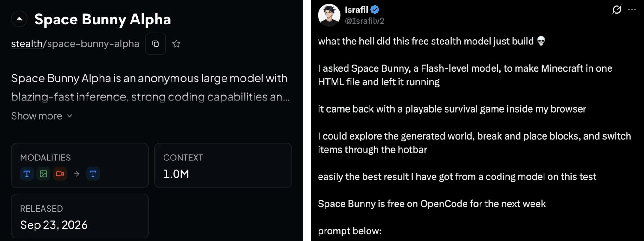Click the video input modality icon
This screenshot has height=241, width=644.
pyautogui.click(x=60, y=174)
